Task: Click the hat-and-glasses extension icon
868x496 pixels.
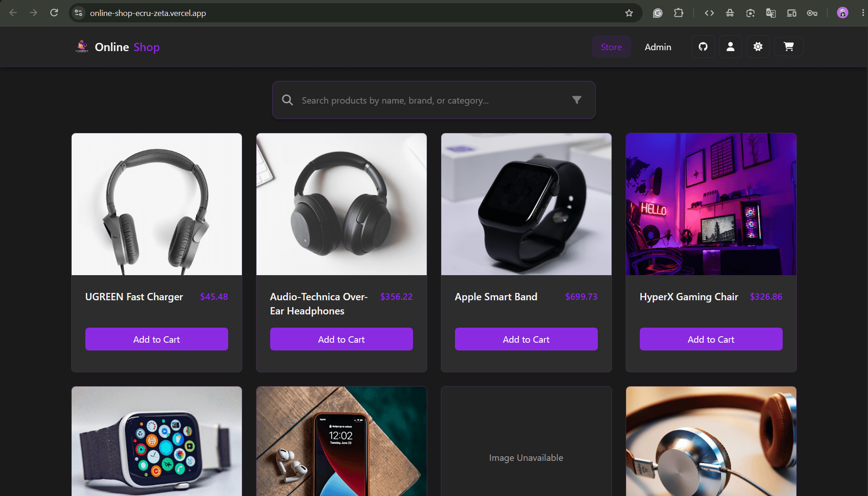Action: 730,13
